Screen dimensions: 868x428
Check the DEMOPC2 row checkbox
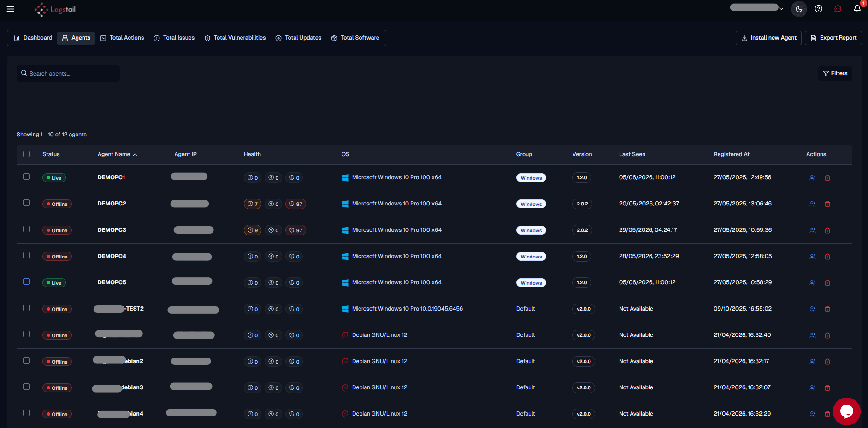click(26, 203)
